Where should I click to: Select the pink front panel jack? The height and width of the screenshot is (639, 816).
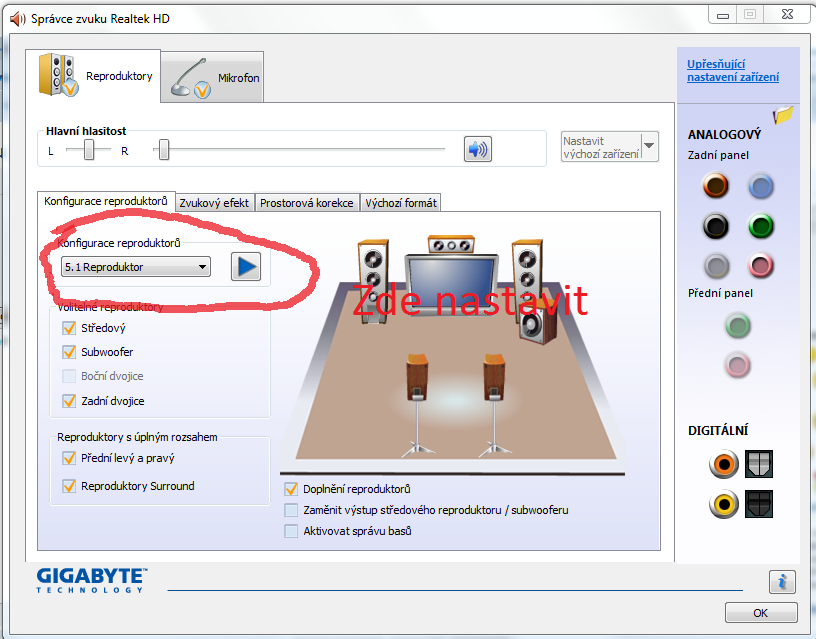738,365
